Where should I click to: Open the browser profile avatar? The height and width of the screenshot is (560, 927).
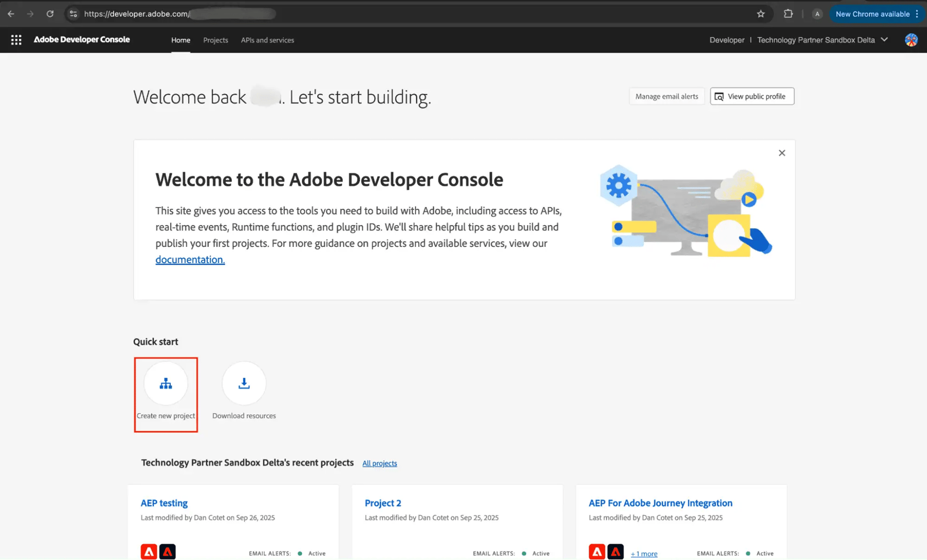click(x=817, y=14)
